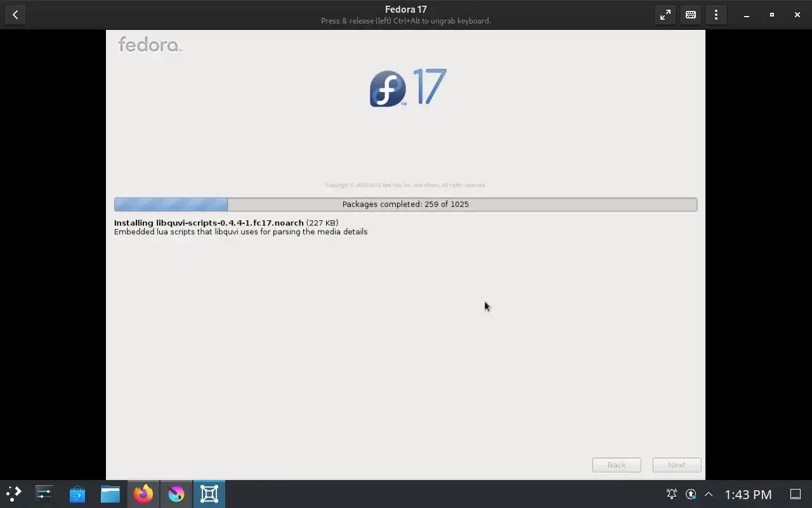Launch the Discover software store

pyautogui.click(x=77, y=493)
